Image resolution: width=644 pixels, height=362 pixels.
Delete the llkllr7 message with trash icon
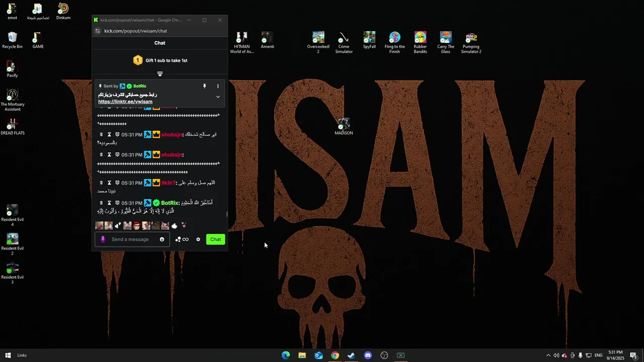(101, 183)
